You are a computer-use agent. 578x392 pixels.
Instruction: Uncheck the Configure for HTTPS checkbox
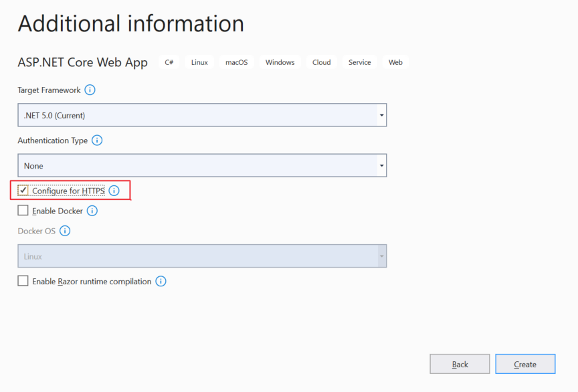point(23,191)
